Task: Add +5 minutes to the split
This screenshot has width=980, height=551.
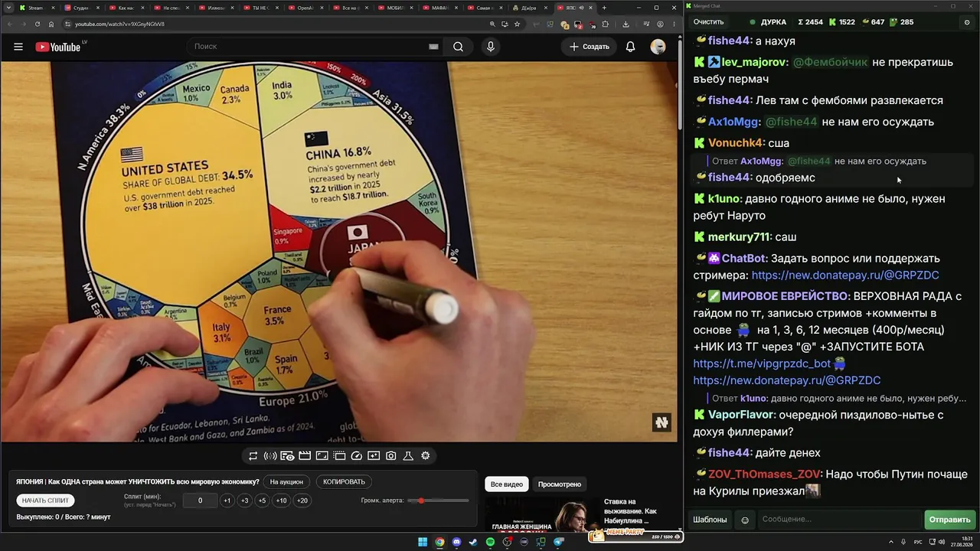Action: pos(262,500)
